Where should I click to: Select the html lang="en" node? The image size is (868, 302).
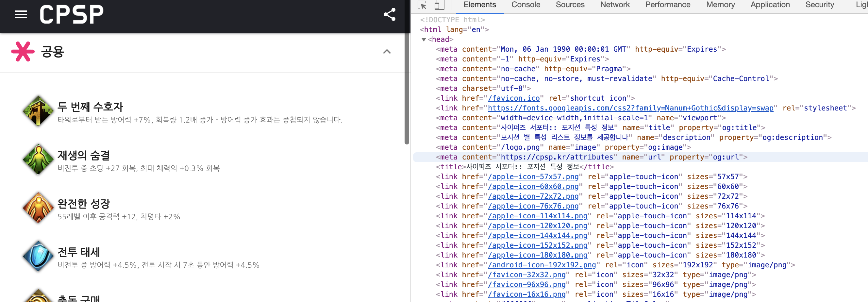click(454, 30)
